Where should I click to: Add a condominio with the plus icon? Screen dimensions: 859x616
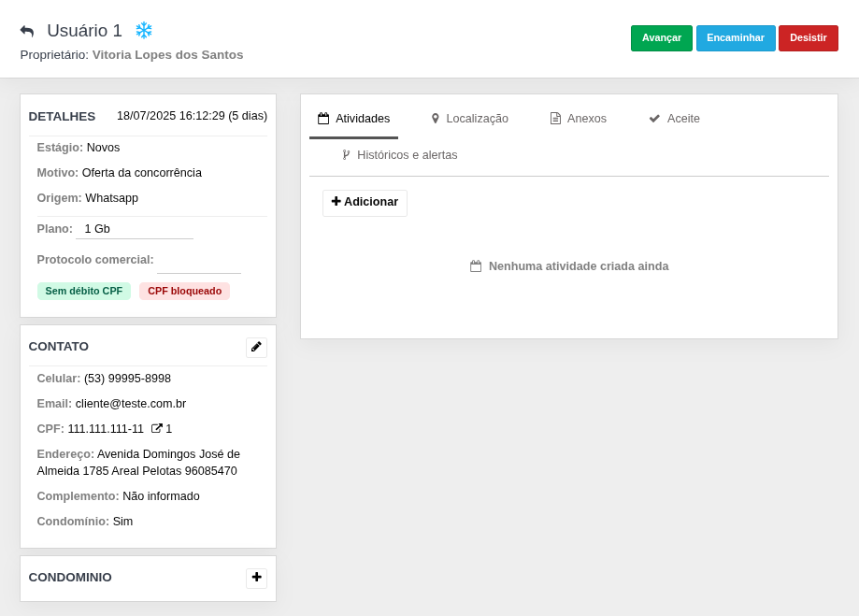pyautogui.click(x=256, y=578)
